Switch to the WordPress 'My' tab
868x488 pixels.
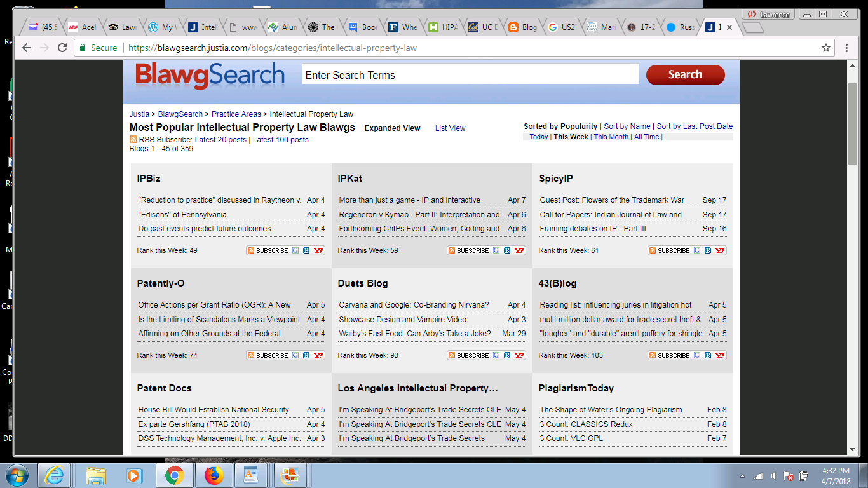[161, 27]
